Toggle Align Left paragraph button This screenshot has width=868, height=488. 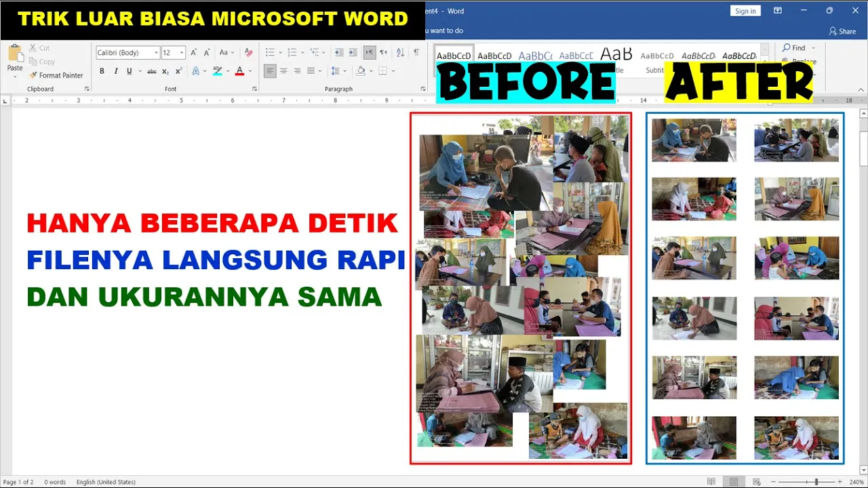coord(270,71)
